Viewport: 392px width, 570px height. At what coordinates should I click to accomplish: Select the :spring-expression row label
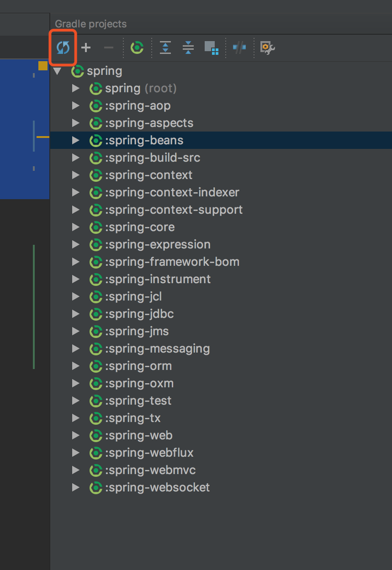158,245
